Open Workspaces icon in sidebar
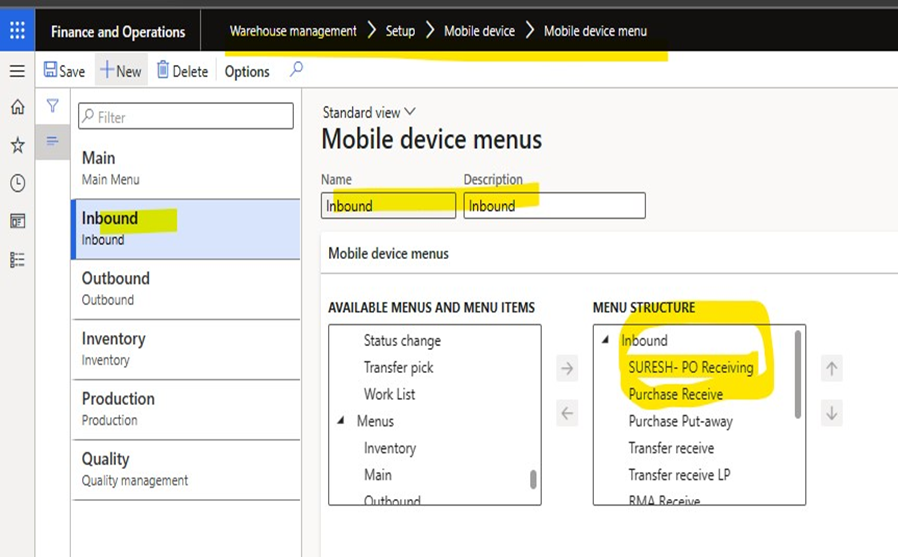The height and width of the screenshot is (557, 898). (x=17, y=221)
